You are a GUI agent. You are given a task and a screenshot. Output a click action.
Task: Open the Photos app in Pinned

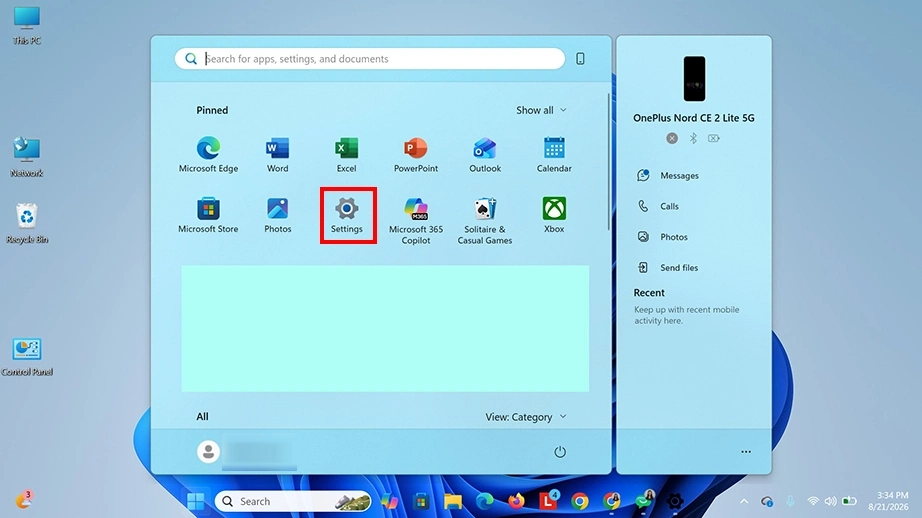pyautogui.click(x=278, y=215)
